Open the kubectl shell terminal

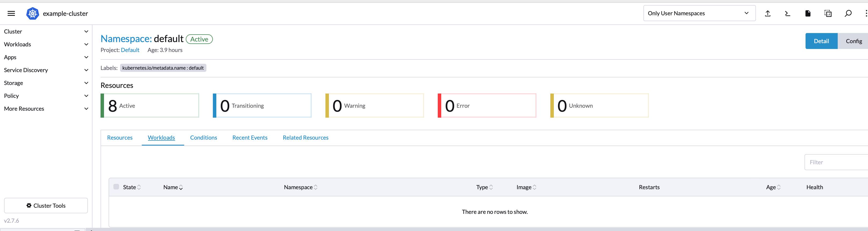click(x=788, y=13)
